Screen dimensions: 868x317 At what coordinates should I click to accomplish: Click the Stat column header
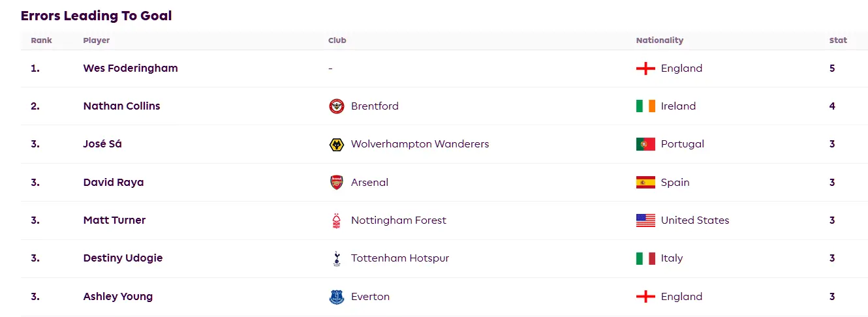838,40
